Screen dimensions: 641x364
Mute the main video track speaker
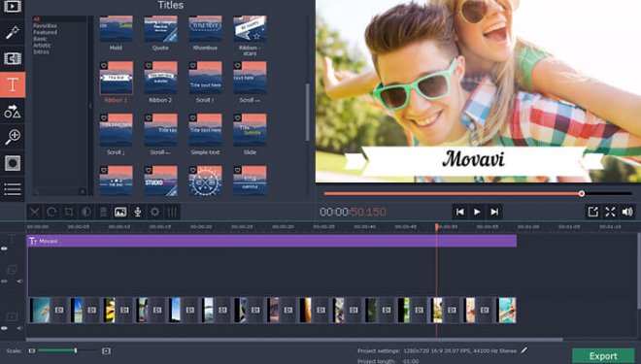pyautogui.click(x=19, y=328)
